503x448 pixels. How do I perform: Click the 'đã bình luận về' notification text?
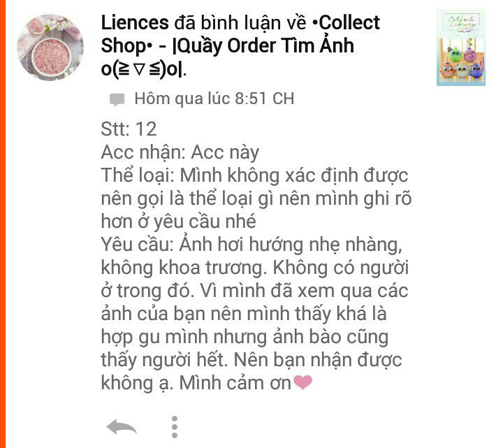pyautogui.click(x=240, y=23)
